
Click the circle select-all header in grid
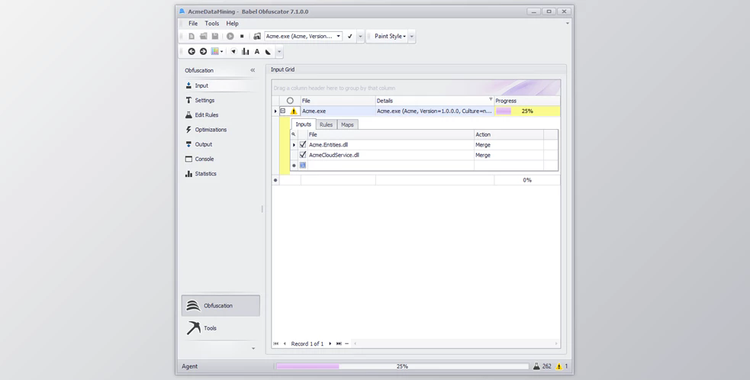coord(290,101)
